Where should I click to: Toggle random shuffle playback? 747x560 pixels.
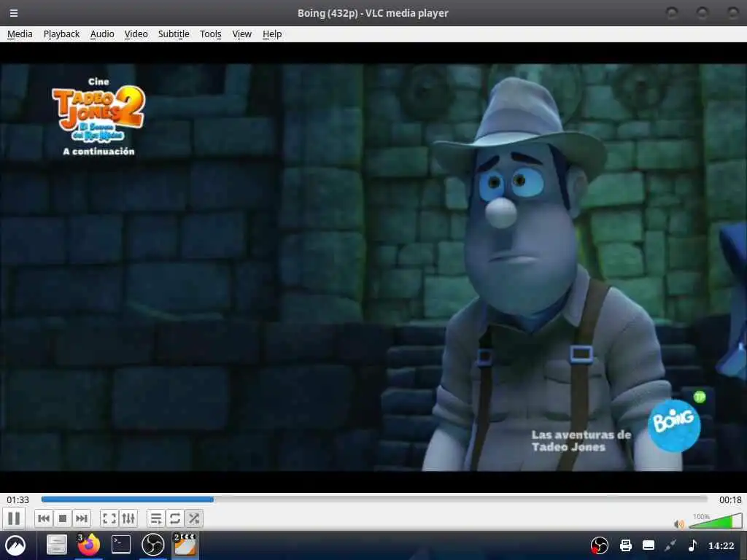(194, 518)
